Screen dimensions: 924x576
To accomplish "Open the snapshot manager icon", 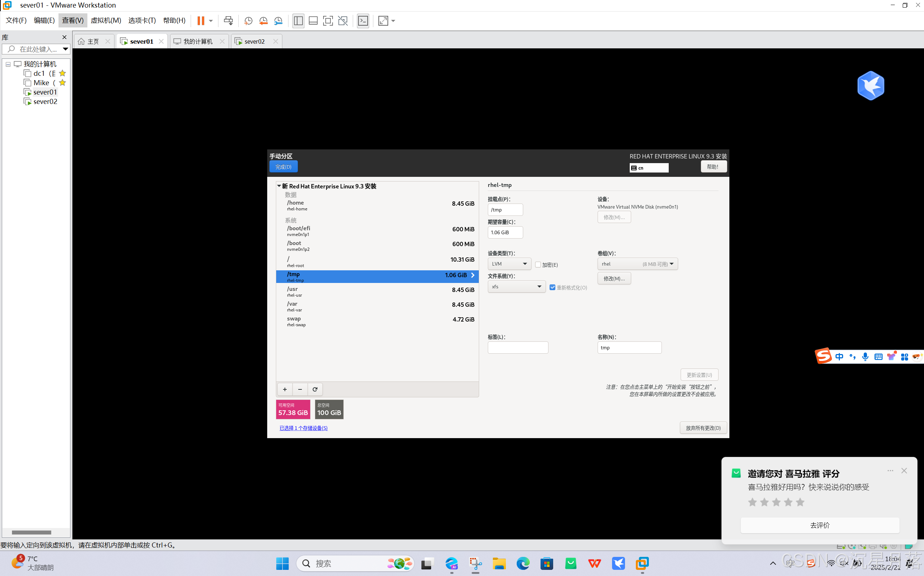I will click(x=278, y=21).
